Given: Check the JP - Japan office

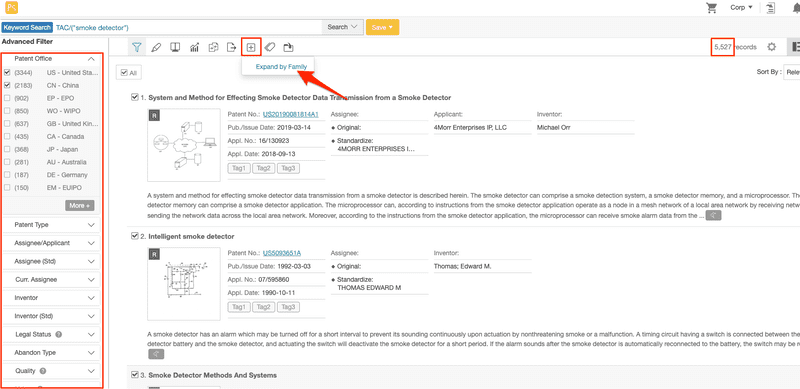Looking at the screenshot, I should click(x=7, y=149).
